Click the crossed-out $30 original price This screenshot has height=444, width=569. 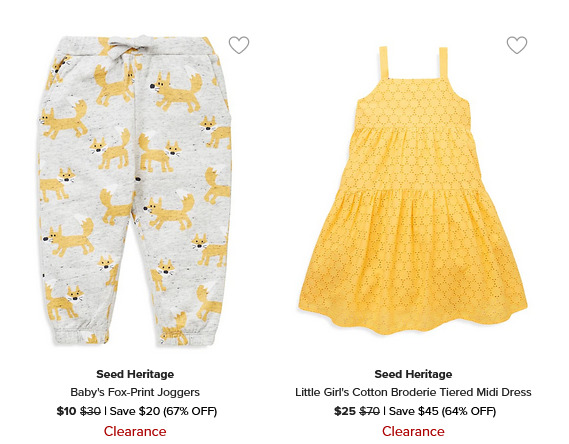pyautogui.click(x=90, y=411)
